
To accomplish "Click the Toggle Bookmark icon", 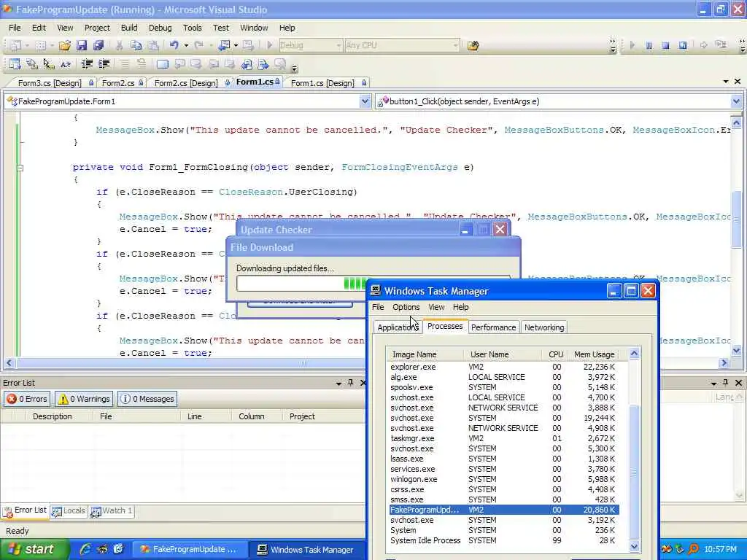I will tap(163, 64).
